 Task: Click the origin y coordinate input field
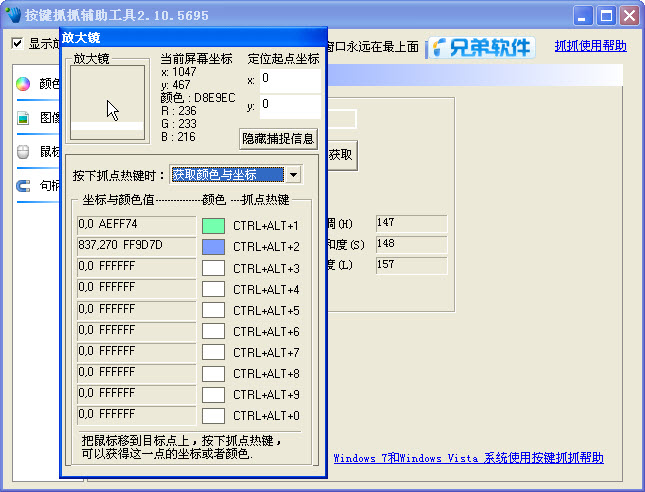[x=289, y=105]
